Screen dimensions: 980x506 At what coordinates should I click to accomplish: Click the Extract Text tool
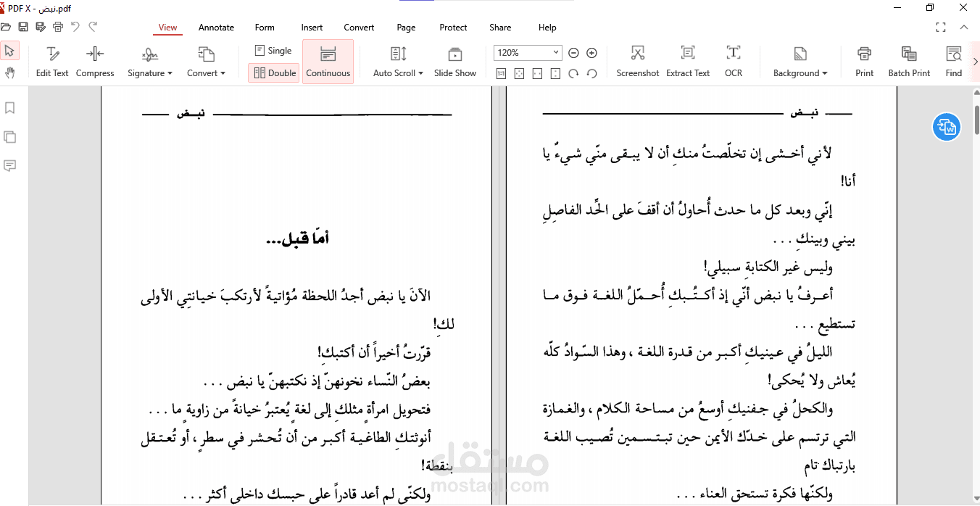click(688, 62)
